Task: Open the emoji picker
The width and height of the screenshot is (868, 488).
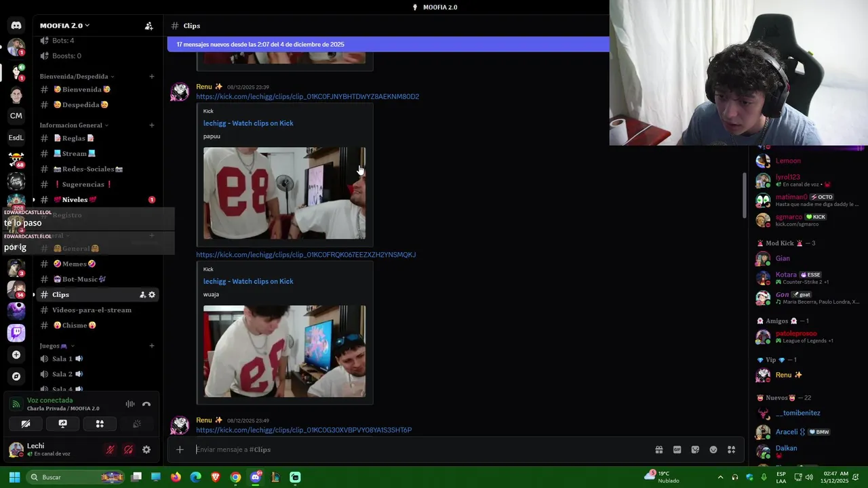Action: point(713,449)
